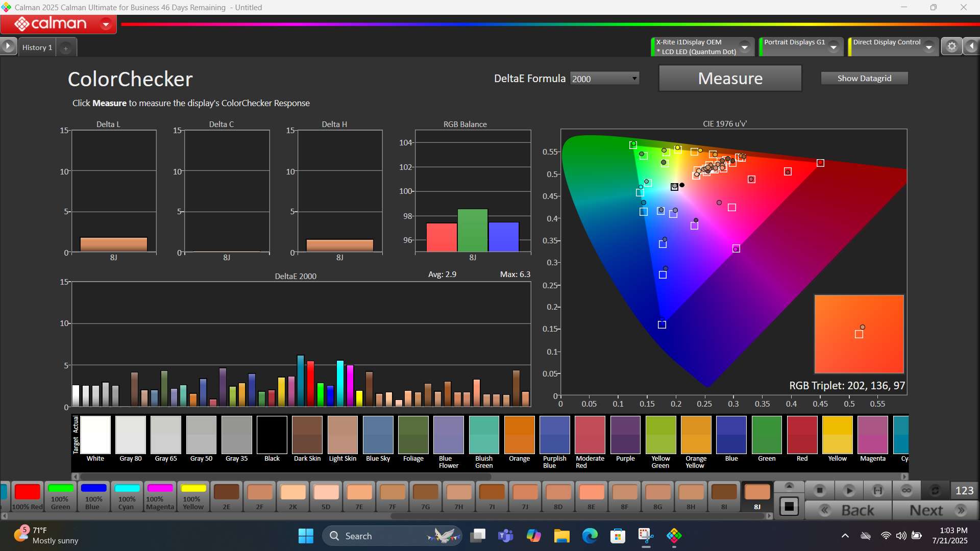The width and height of the screenshot is (980, 551).
Task: Expand the X-Rite i1Display meter dropdown
Action: click(x=745, y=47)
